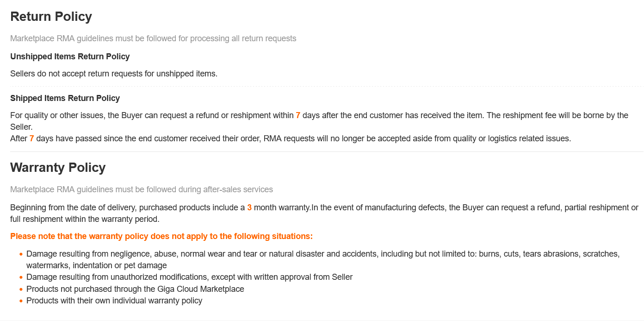Click the orange bullet before individual warranty policy item
This screenshot has width=644, height=321.
tap(21, 301)
